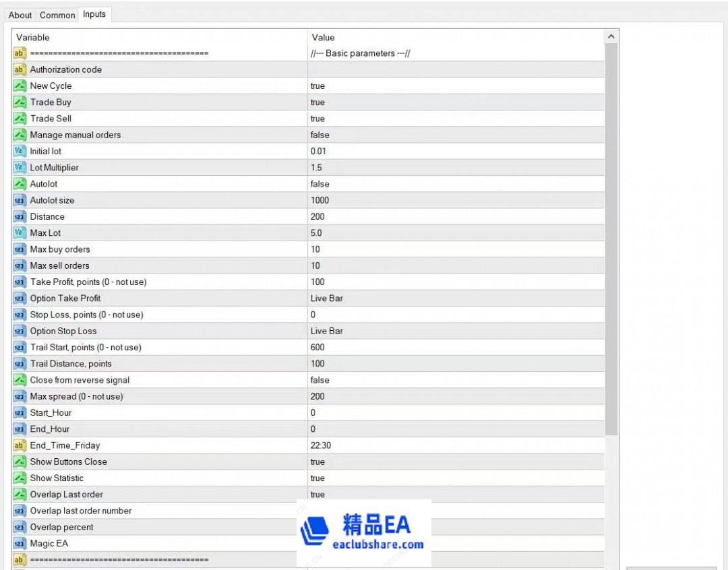
Task: Click the icon next to Max Lot
Action: click(20, 233)
